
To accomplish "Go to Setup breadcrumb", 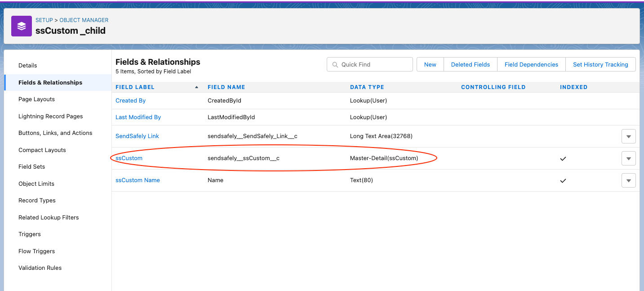I will click(44, 20).
